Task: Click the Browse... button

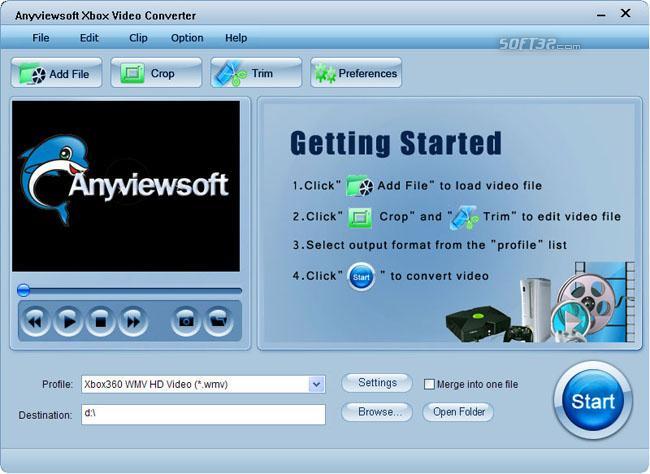Action: point(377,412)
